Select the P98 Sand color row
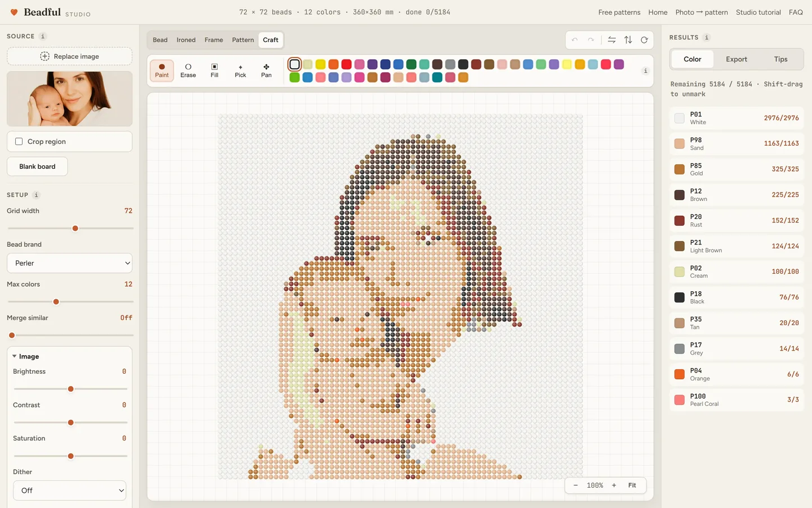Image resolution: width=812 pixels, height=508 pixels. point(736,143)
